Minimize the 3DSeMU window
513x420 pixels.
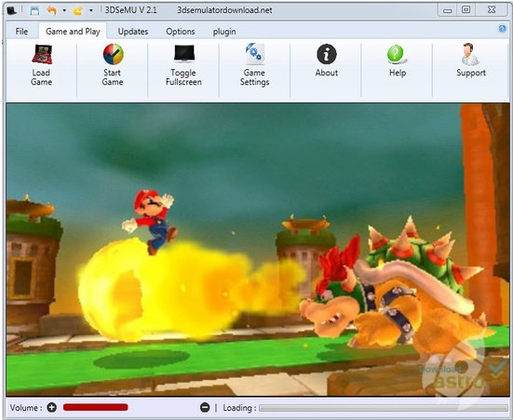pos(447,10)
